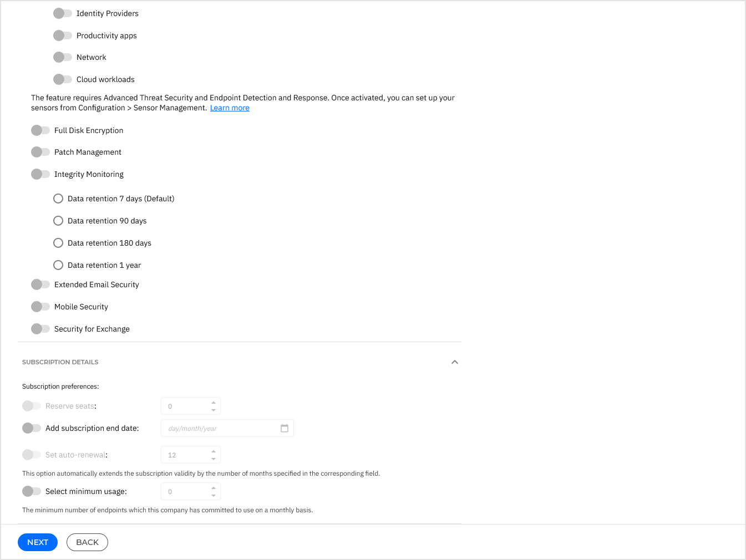Click the up arrow on Reserve seats stepper
This screenshot has height=560, width=746.
pyautogui.click(x=214, y=402)
